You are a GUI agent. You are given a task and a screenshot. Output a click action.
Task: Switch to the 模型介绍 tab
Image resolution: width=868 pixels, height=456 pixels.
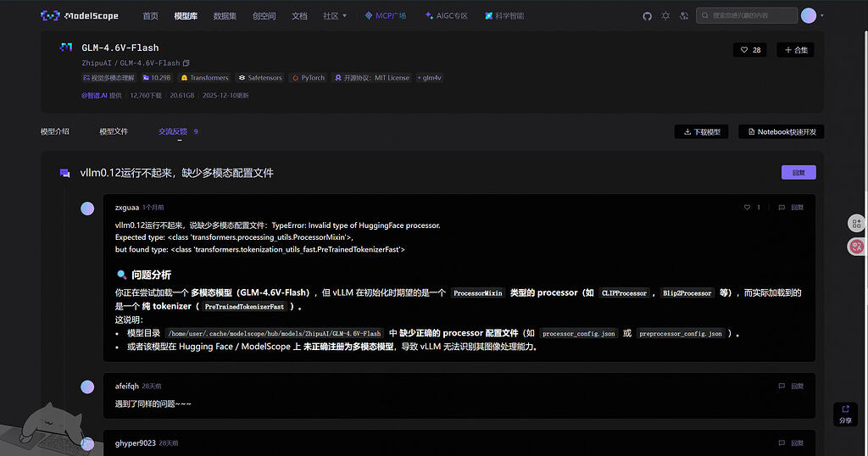(55, 131)
